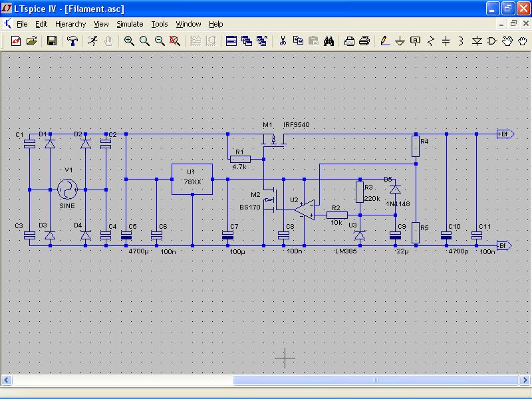Click the Paste clipboard icon
532x399 pixels.
tap(313, 41)
